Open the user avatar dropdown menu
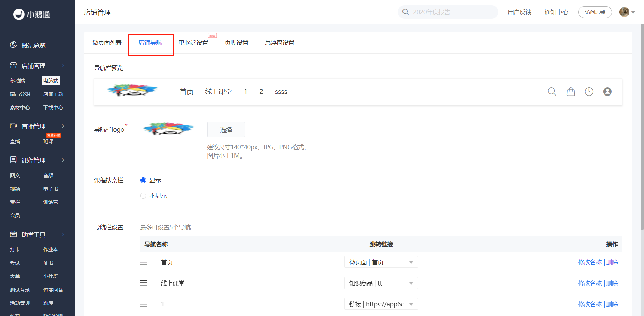This screenshot has width=644, height=316. (x=627, y=12)
